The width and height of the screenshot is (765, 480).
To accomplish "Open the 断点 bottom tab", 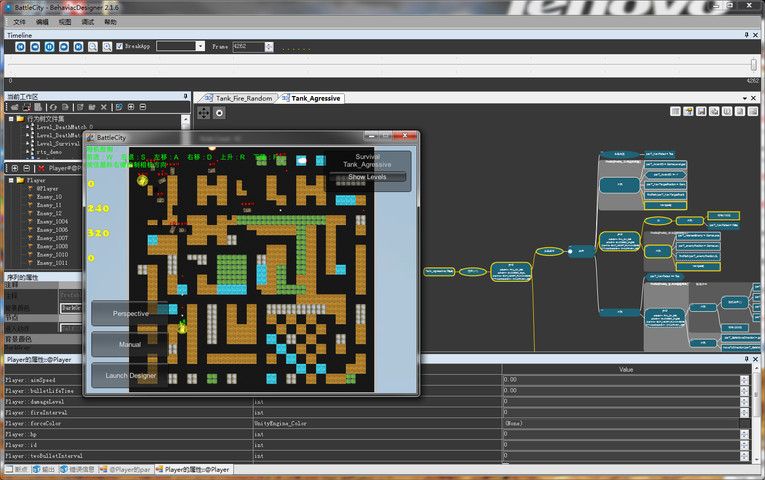I will [x=17, y=469].
